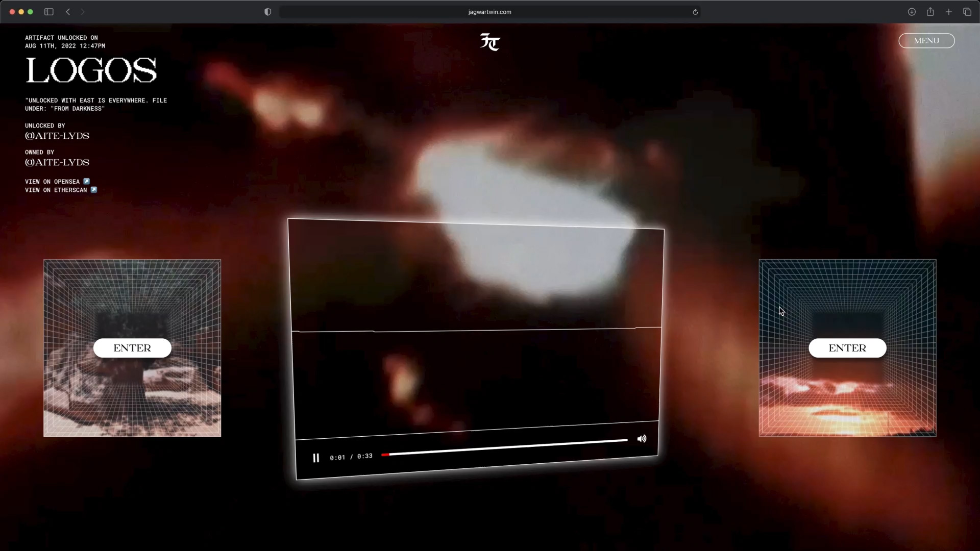Show tab overview
This screenshot has height=551, width=980.
tap(967, 12)
